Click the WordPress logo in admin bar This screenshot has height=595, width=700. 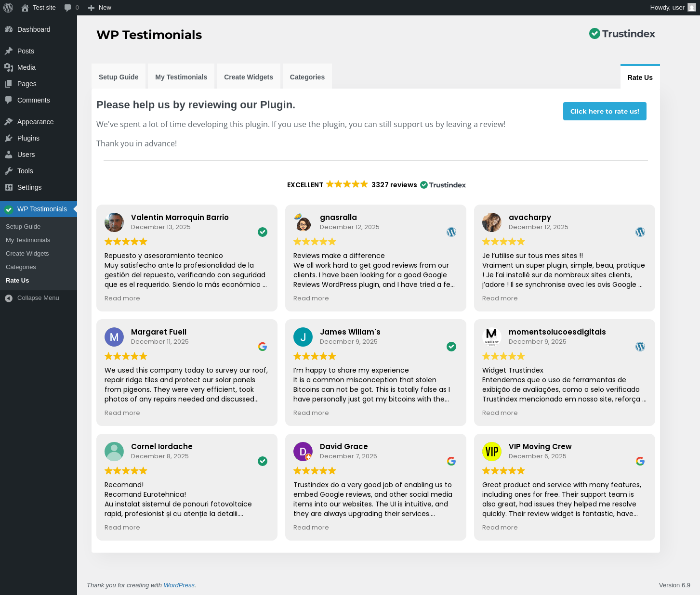[8, 8]
